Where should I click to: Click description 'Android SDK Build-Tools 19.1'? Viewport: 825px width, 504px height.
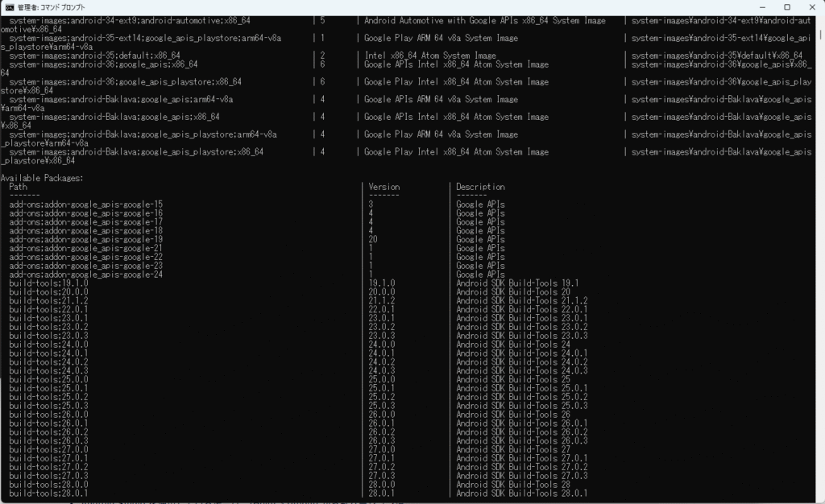(x=517, y=283)
